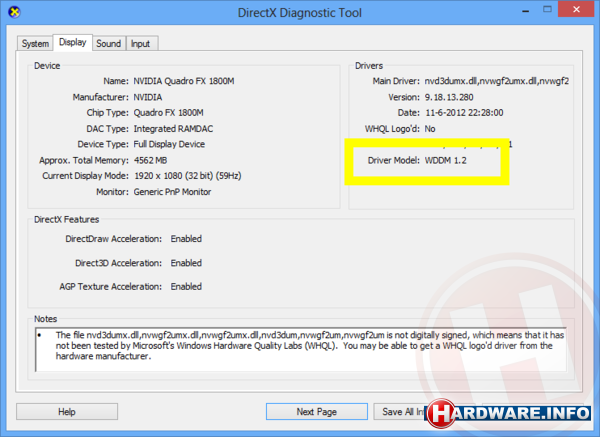Click chip type value Quadro FX 1800M
This screenshot has height=437, width=600.
(168, 113)
